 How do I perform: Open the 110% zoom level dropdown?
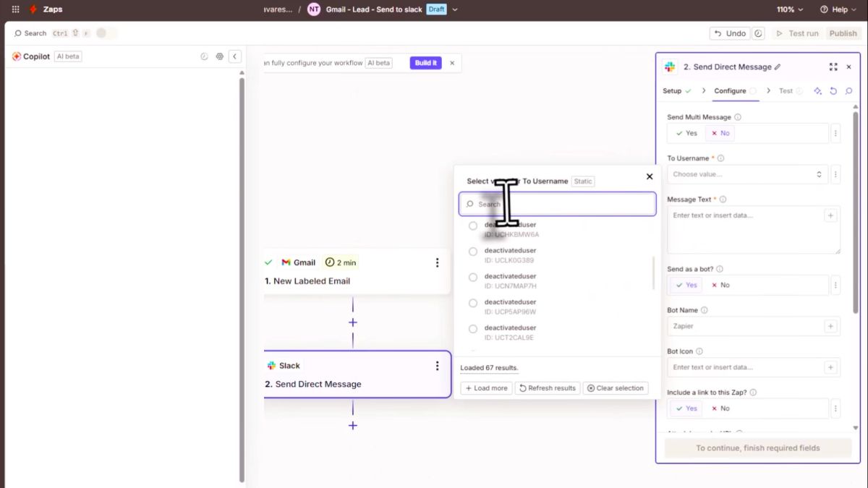pos(790,9)
